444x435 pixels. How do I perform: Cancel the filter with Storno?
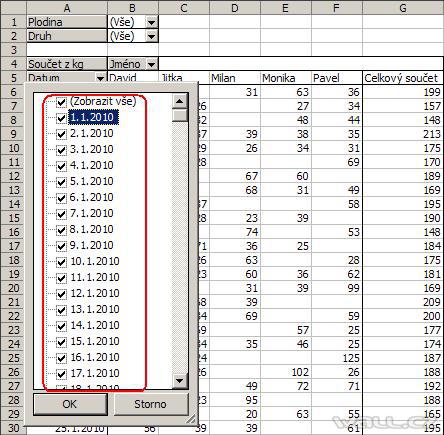pyautogui.click(x=151, y=404)
